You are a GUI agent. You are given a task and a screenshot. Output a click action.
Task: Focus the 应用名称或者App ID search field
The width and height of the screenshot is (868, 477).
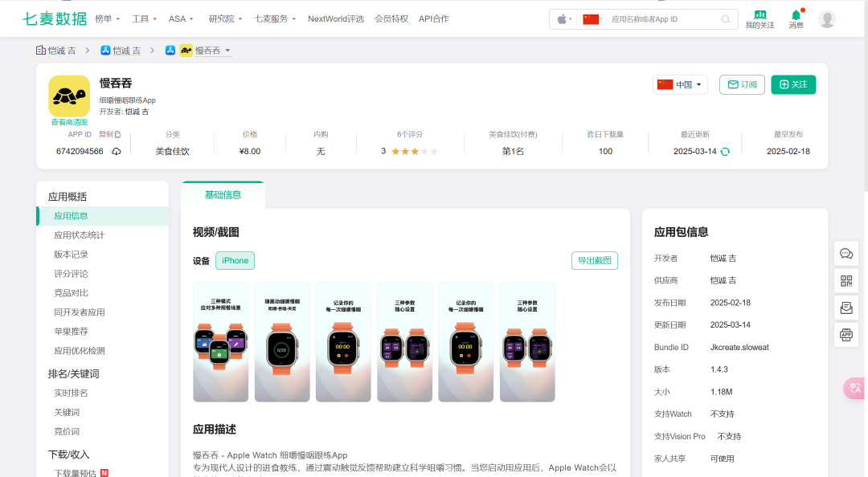(x=663, y=19)
